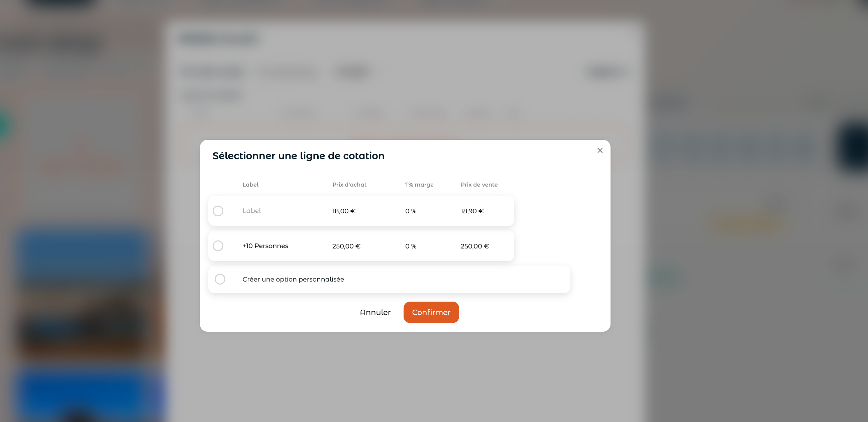Screen dimensions: 868x422
Task: Click the Label column header
Action: tap(250, 185)
